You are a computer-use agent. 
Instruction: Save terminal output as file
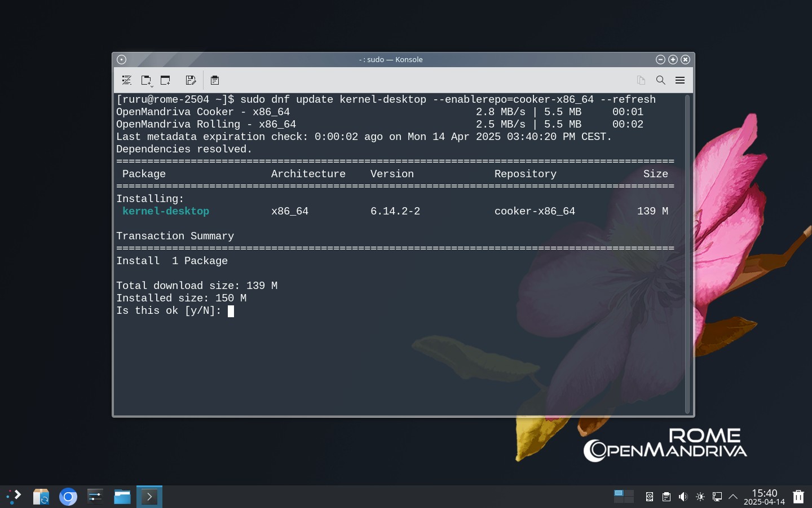[191, 80]
